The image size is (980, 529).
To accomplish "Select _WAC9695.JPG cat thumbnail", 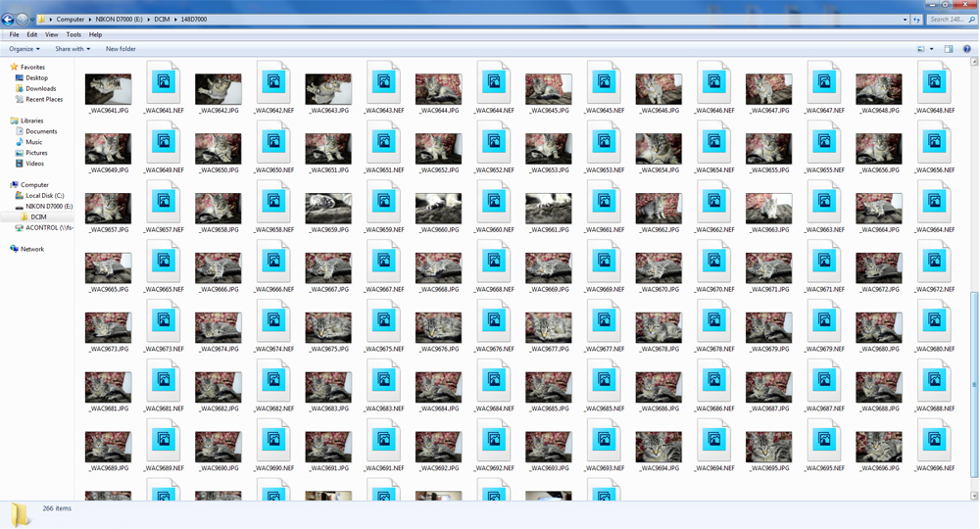I will (x=768, y=447).
